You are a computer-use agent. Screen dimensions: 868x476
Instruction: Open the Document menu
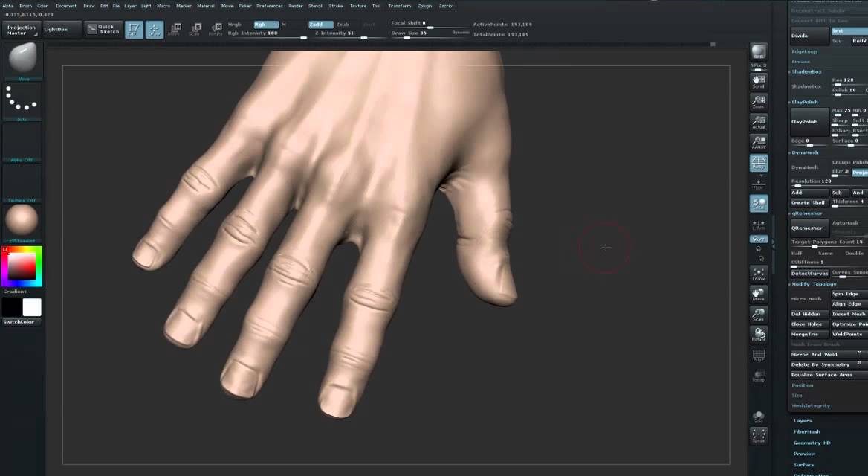tap(66, 6)
